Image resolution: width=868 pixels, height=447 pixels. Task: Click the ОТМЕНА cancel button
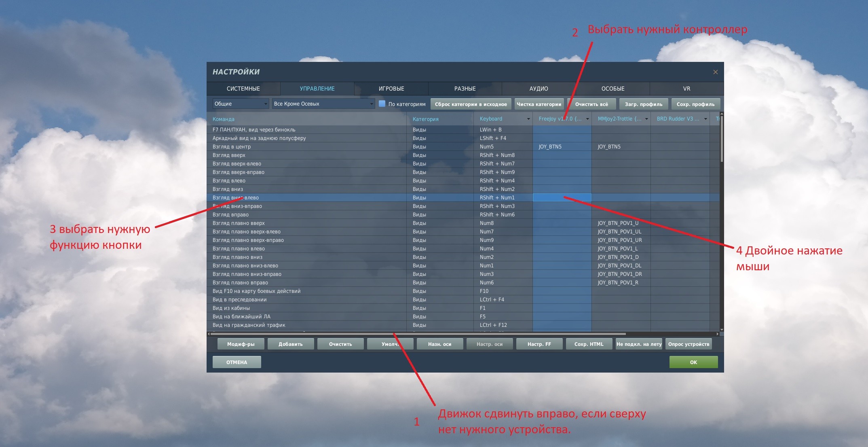[237, 362]
